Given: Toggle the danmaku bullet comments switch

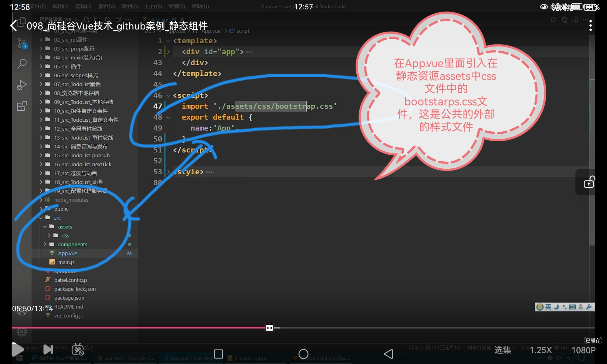Looking at the screenshot, I should pyautogui.click(x=78, y=349).
